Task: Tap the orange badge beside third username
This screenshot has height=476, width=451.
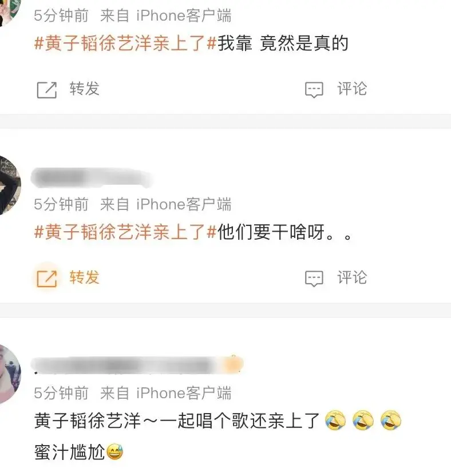Action: pos(232,364)
